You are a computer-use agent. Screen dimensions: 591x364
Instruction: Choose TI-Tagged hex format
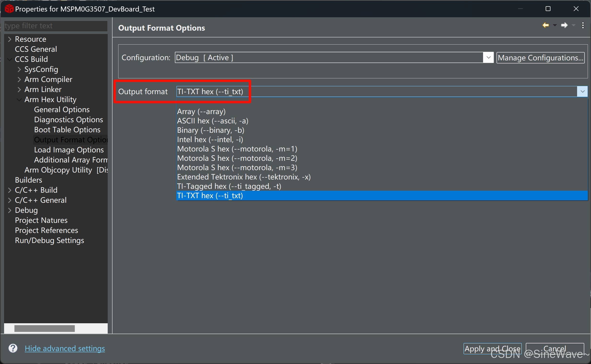pyautogui.click(x=382, y=186)
